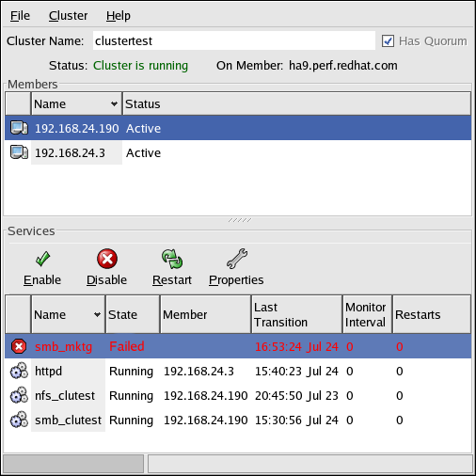Open Properties via the wrench icon

pos(237,259)
